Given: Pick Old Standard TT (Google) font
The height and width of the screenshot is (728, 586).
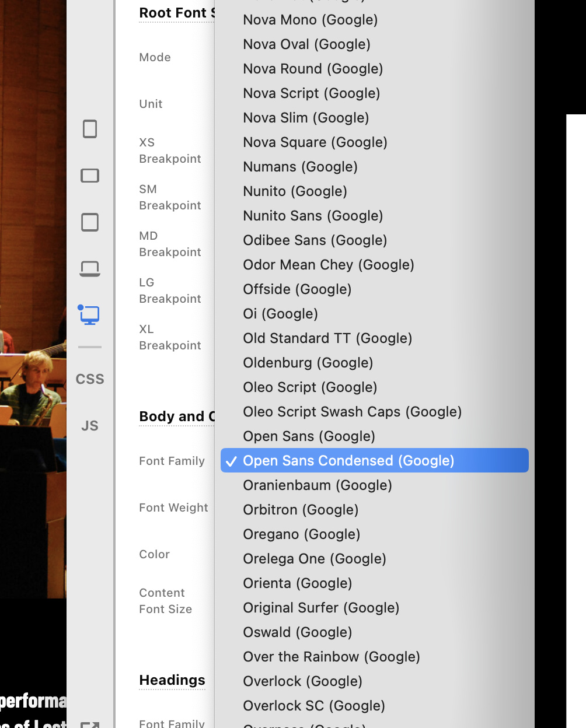Looking at the screenshot, I should click(x=327, y=338).
